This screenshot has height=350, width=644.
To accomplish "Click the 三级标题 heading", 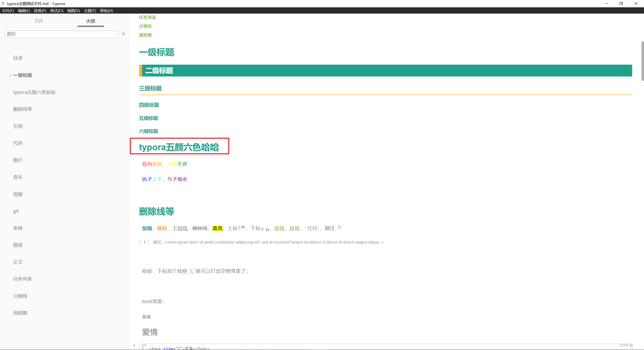I will pos(151,88).
